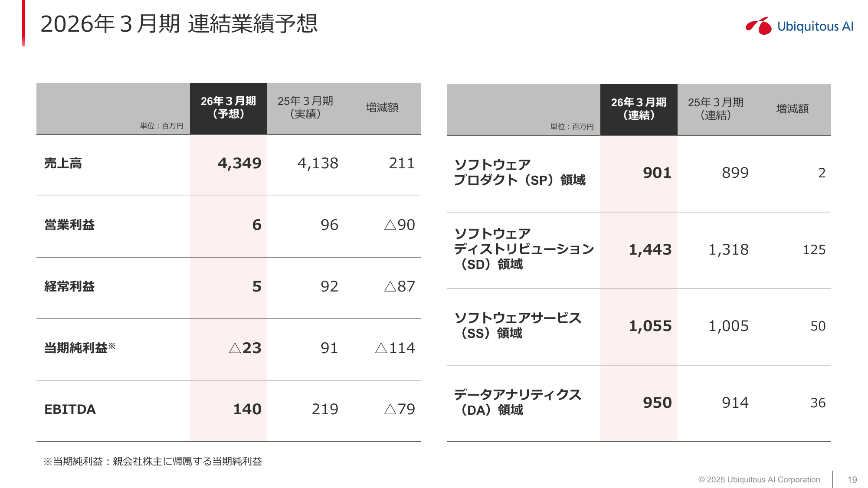The width and height of the screenshot is (868, 488).
Task: Click the ソフトウェアサービス（SS）領域 label
Action: (518, 326)
